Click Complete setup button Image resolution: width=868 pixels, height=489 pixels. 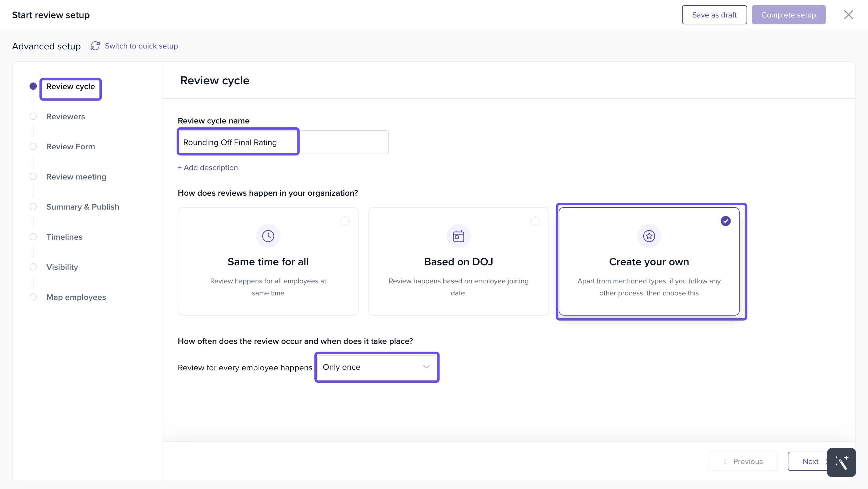click(788, 15)
